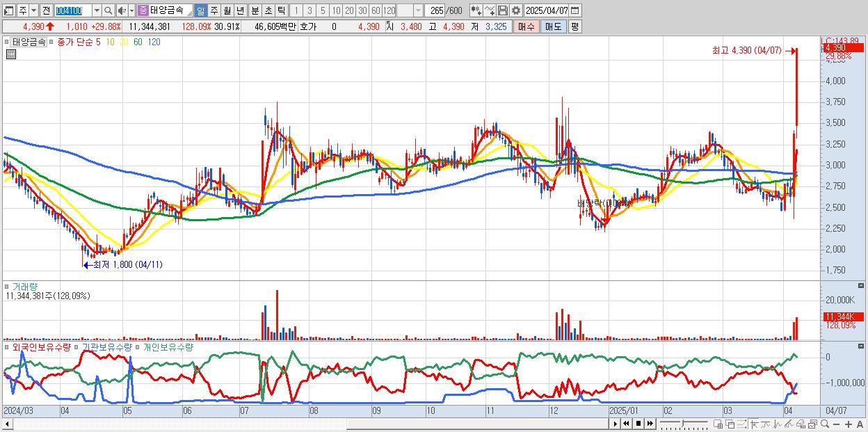Click the save chart floppy icon

click(x=503, y=10)
